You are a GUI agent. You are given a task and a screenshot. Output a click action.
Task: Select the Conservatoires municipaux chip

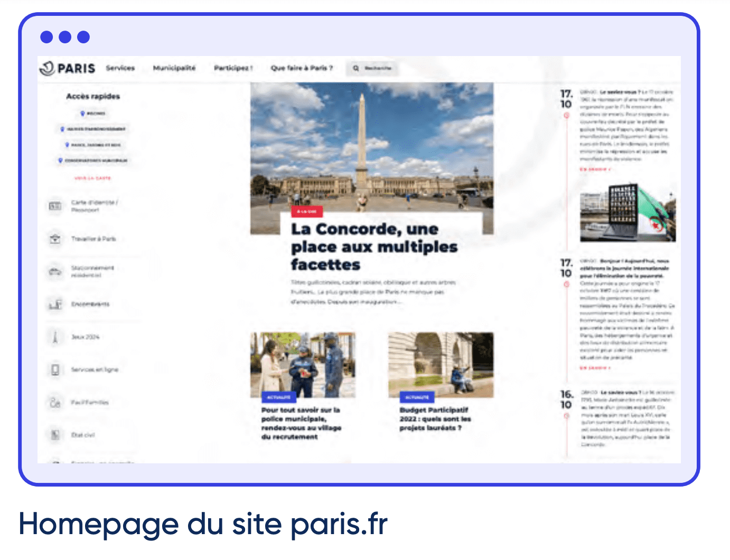pyautogui.click(x=93, y=161)
